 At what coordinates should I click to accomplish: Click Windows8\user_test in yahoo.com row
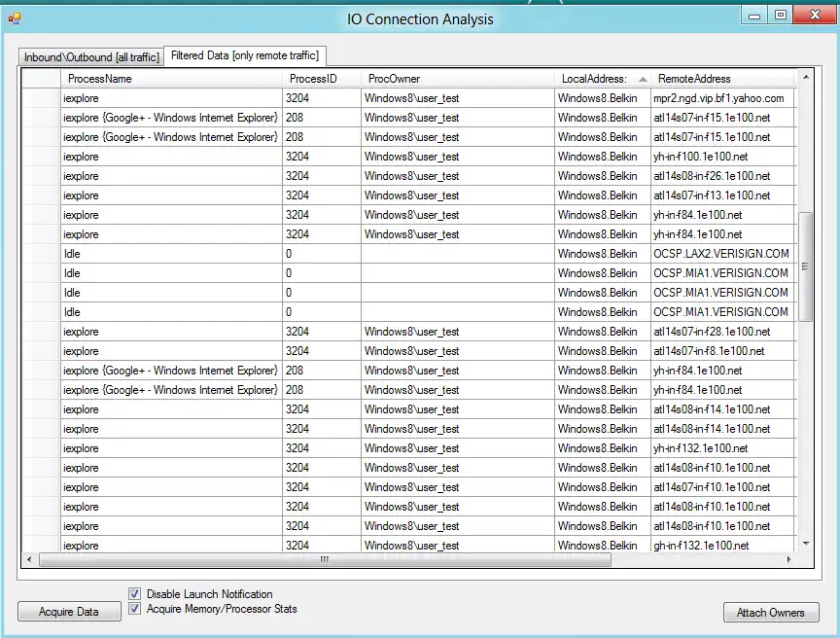click(x=458, y=98)
